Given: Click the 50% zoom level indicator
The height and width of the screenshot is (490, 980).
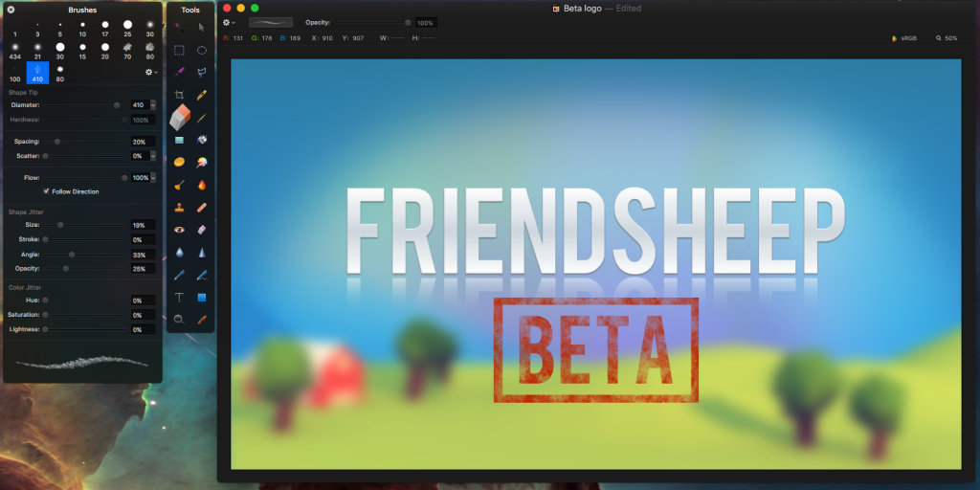Looking at the screenshot, I should coord(947,38).
